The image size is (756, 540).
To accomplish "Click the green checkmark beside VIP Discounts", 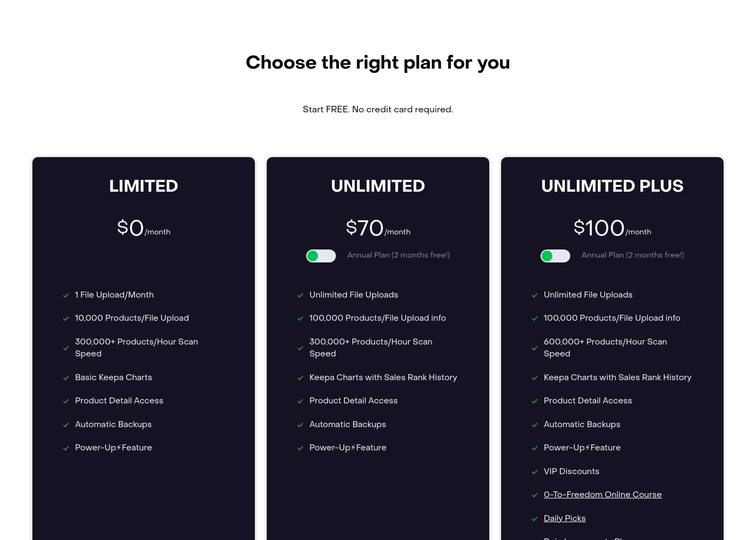I will (x=535, y=472).
